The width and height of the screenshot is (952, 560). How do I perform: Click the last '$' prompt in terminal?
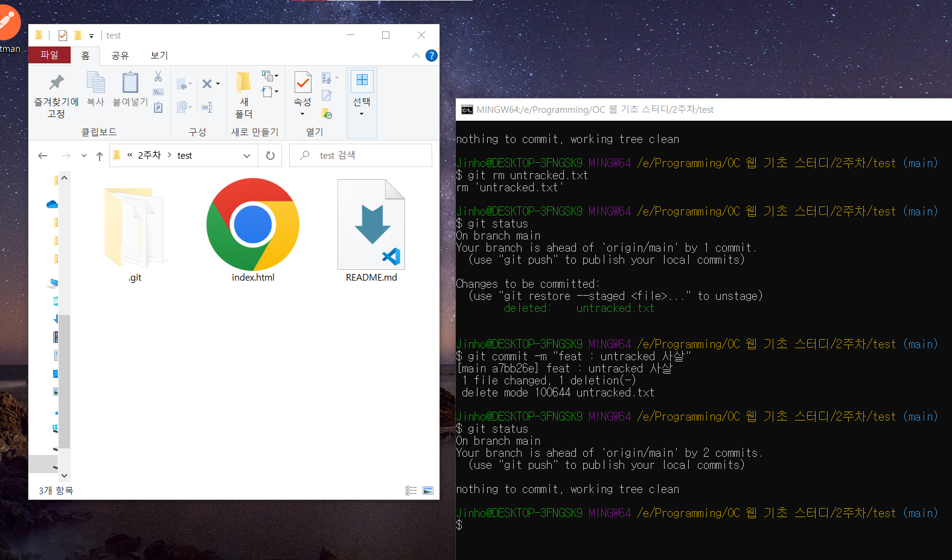point(459,525)
